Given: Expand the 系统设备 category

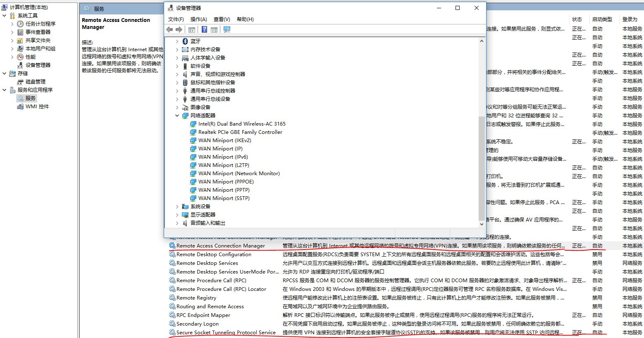Looking at the screenshot, I should [x=177, y=206].
